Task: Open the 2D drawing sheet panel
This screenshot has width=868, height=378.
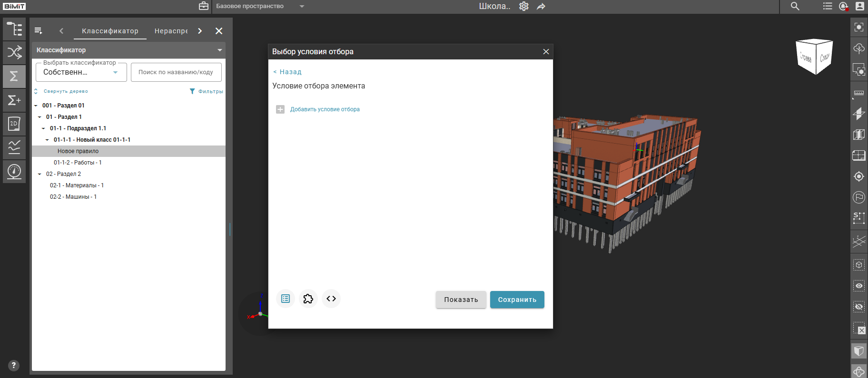Action: [14, 124]
